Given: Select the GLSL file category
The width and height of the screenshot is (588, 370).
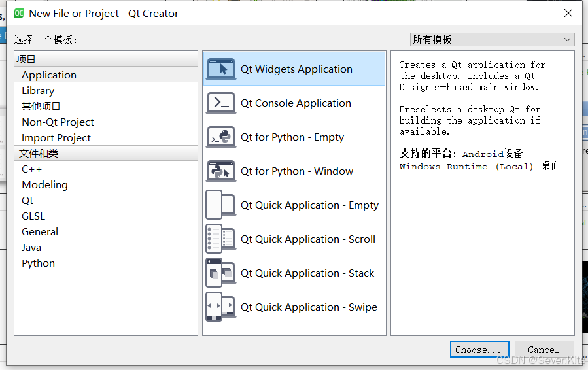Looking at the screenshot, I should tap(106, 216).
